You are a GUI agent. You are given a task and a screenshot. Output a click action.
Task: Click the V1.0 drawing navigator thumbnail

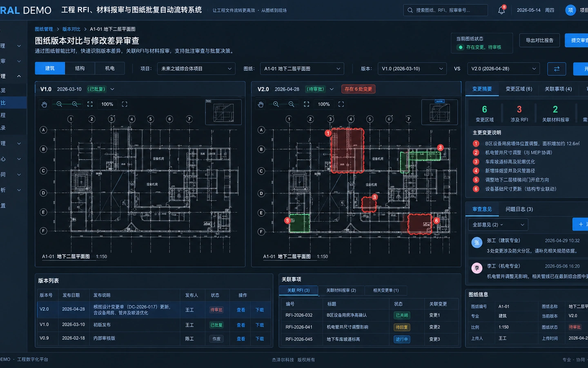click(x=223, y=112)
